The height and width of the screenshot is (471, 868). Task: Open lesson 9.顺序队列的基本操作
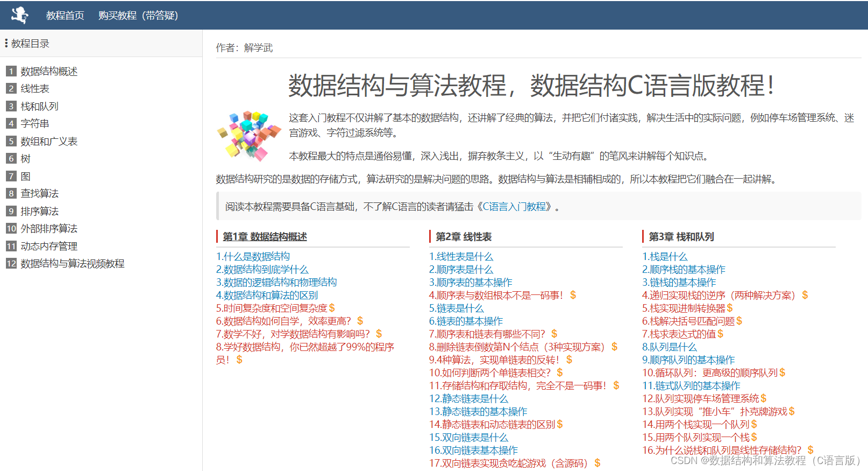click(x=688, y=360)
